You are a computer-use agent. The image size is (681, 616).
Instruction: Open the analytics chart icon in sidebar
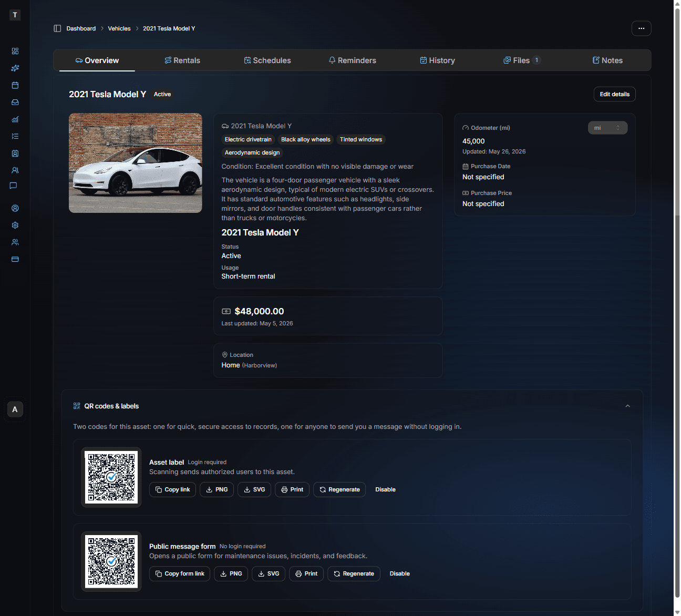[15, 119]
